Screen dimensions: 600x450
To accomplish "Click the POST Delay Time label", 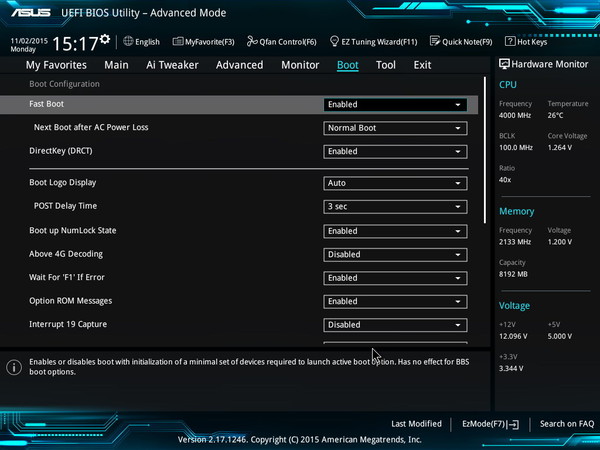I will [x=65, y=206].
